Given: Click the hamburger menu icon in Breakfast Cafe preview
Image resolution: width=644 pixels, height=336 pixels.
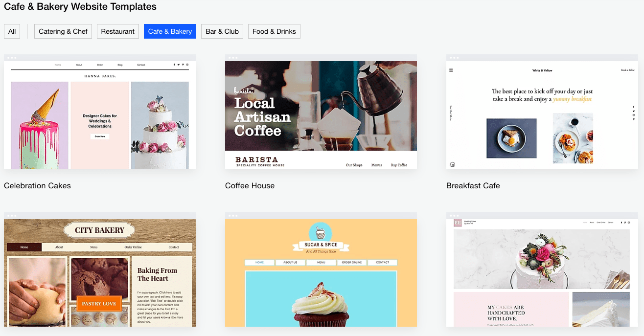Looking at the screenshot, I should pyautogui.click(x=451, y=70).
